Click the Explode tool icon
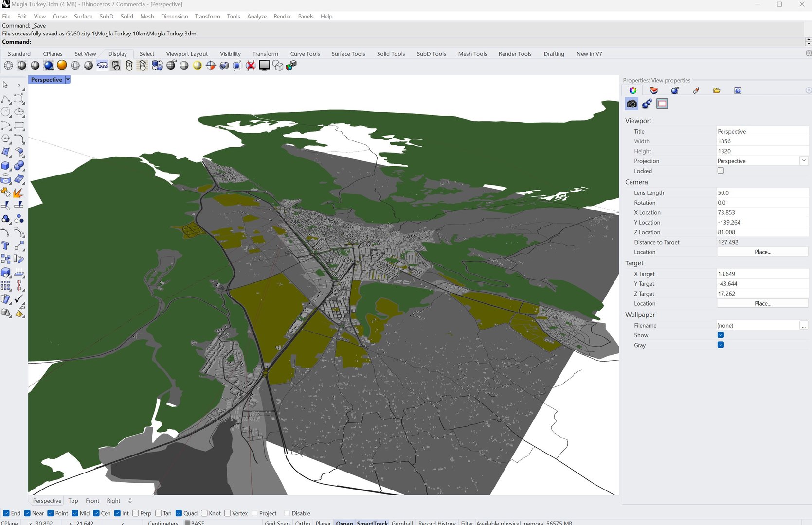Screen dimensions: 812x525 pos(19,193)
